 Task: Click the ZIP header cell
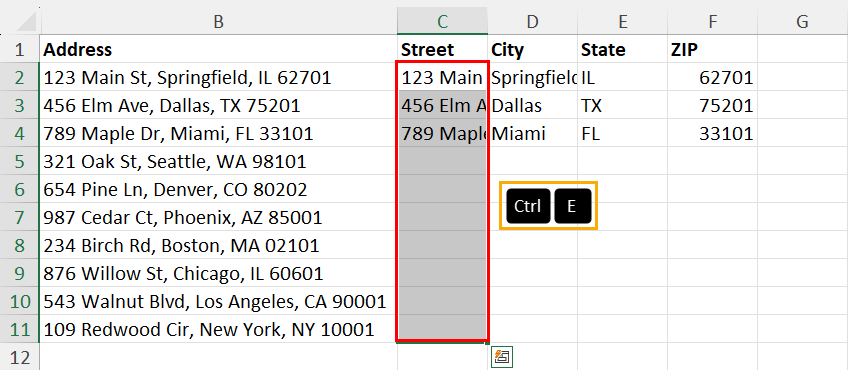(x=712, y=49)
